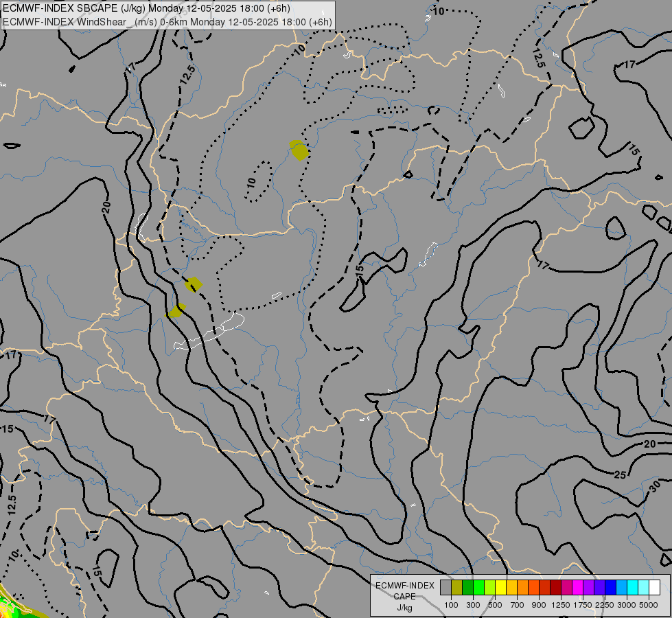Pick the dark green CAPE legend swatch
672x618 pixels.
[x=467, y=588]
